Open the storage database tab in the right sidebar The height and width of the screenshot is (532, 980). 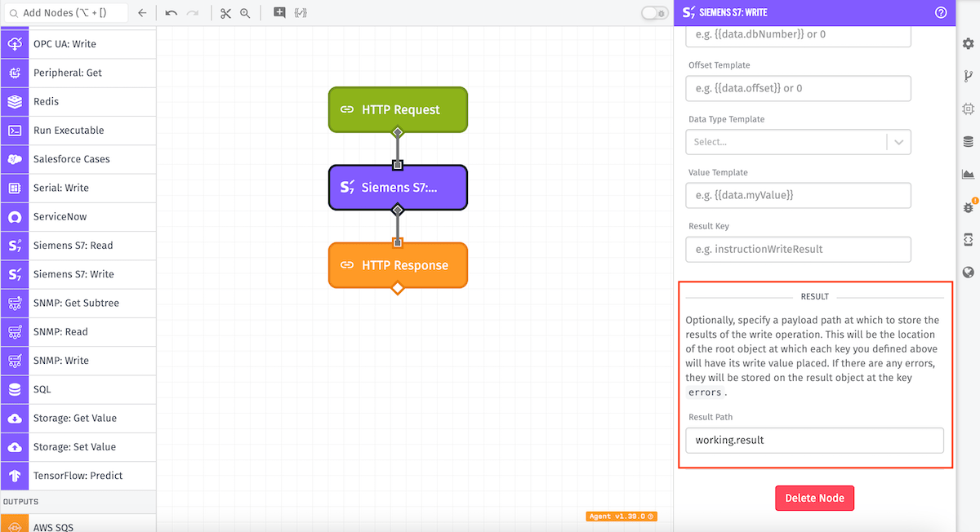click(969, 141)
